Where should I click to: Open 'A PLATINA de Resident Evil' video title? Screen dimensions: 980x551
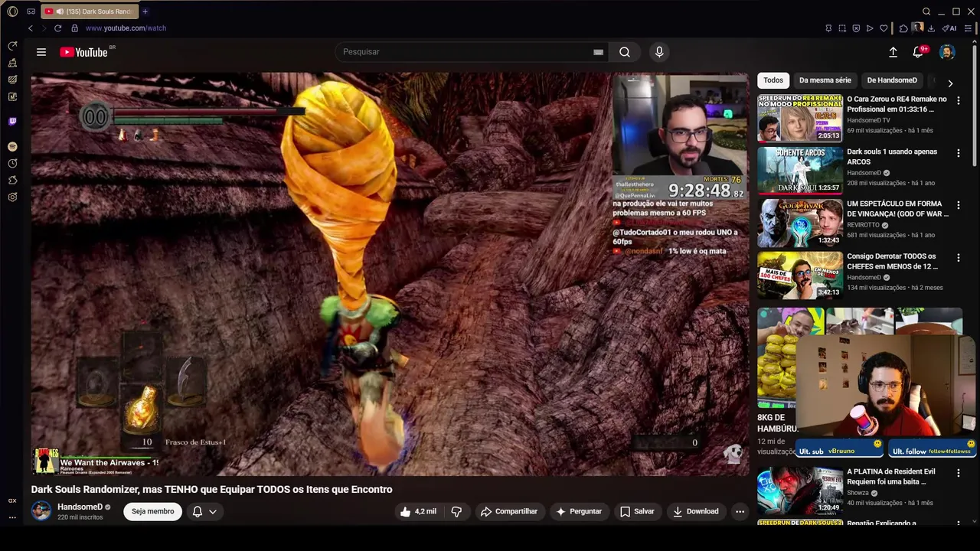(891, 477)
